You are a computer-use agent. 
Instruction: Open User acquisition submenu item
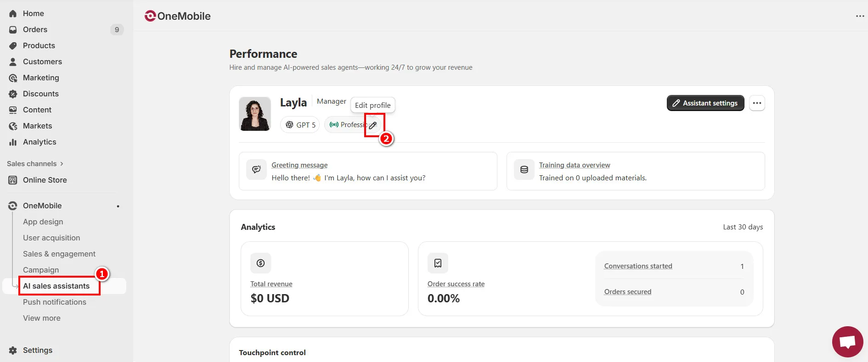click(51, 238)
